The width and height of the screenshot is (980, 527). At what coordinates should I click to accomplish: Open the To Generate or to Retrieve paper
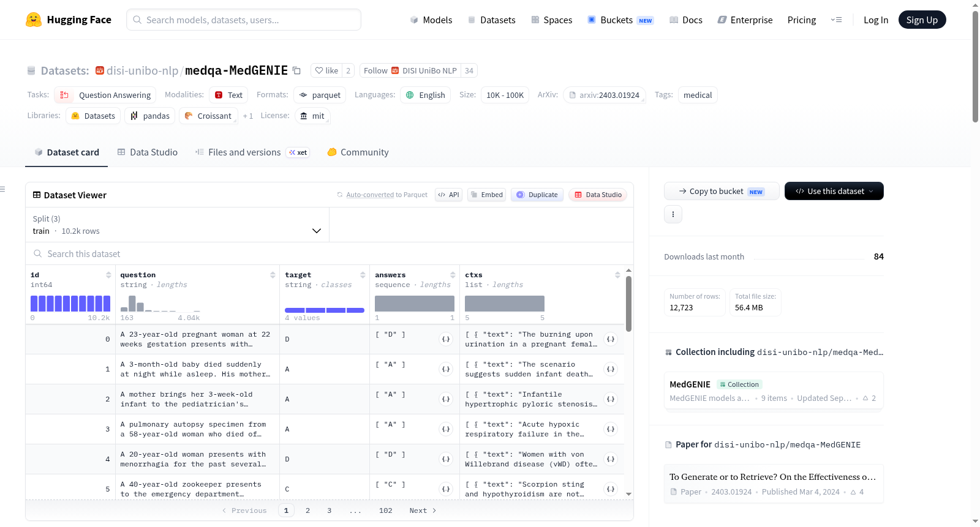tap(774, 484)
